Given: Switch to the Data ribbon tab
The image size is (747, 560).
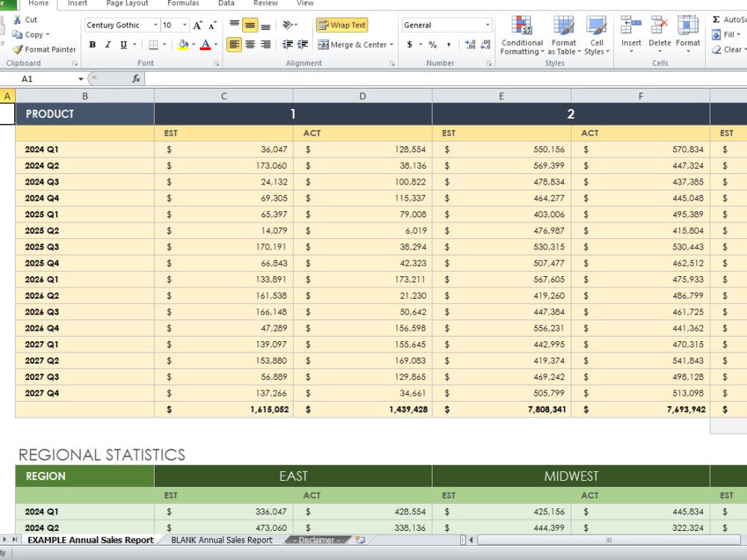Looking at the screenshot, I should click(x=226, y=3).
